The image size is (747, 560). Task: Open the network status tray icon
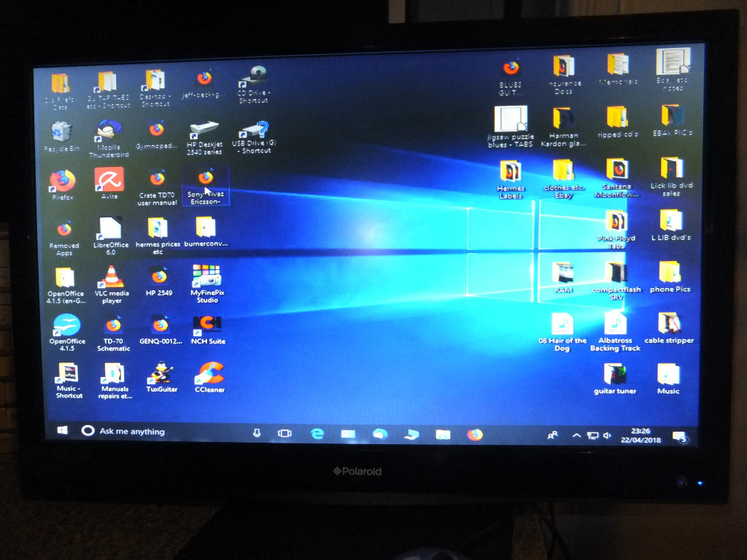point(592,435)
